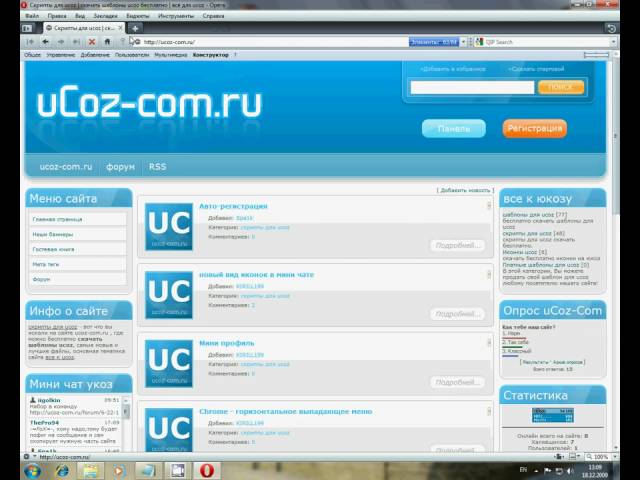Click the site search input field
The width and height of the screenshot is (640, 480).
[x=472, y=87]
